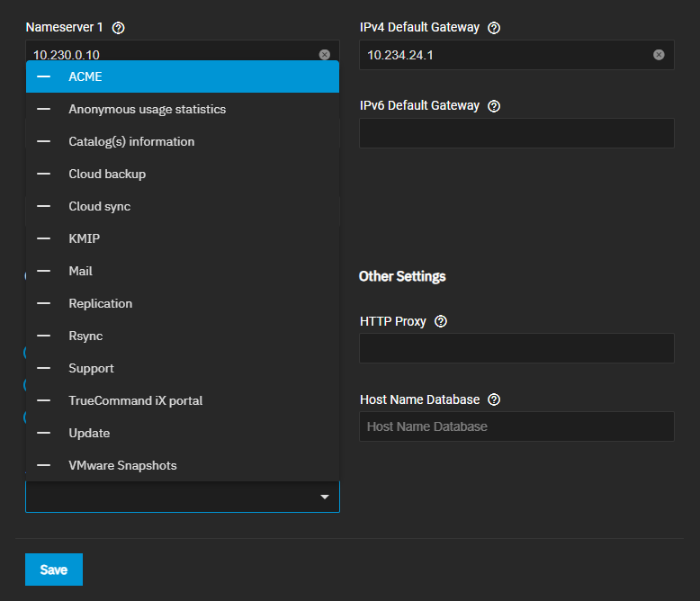Clear the Nameserver 1 field with its X icon
This screenshot has width=700, height=601.
click(325, 55)
